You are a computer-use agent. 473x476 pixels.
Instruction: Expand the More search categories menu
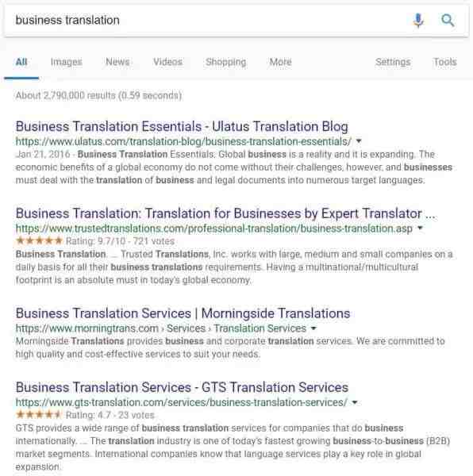280,62
